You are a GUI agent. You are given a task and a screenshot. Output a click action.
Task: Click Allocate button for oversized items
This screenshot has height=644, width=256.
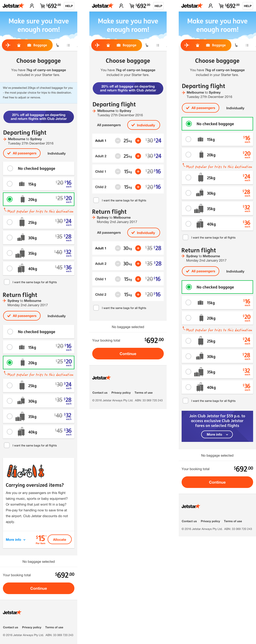(x=60, y=539)
